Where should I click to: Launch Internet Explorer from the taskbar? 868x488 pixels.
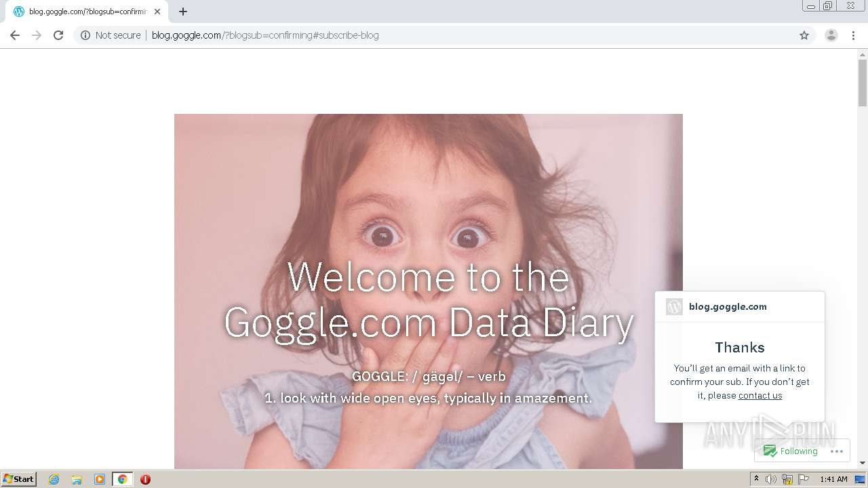(54, 479)
